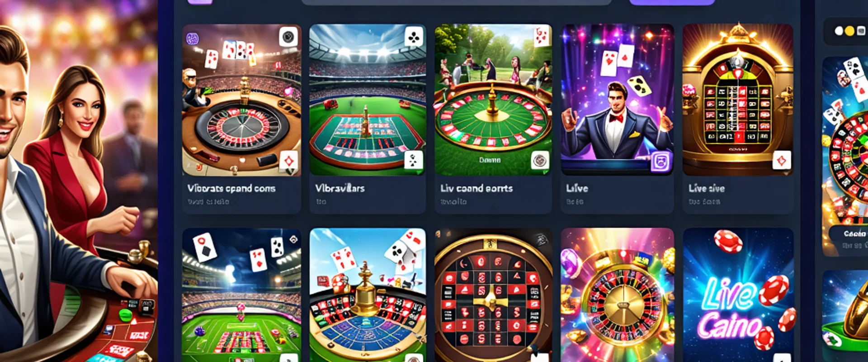The image size is (868, 362).
Task: Click the camera icon on first game card
Action: (x=288, y=37)
